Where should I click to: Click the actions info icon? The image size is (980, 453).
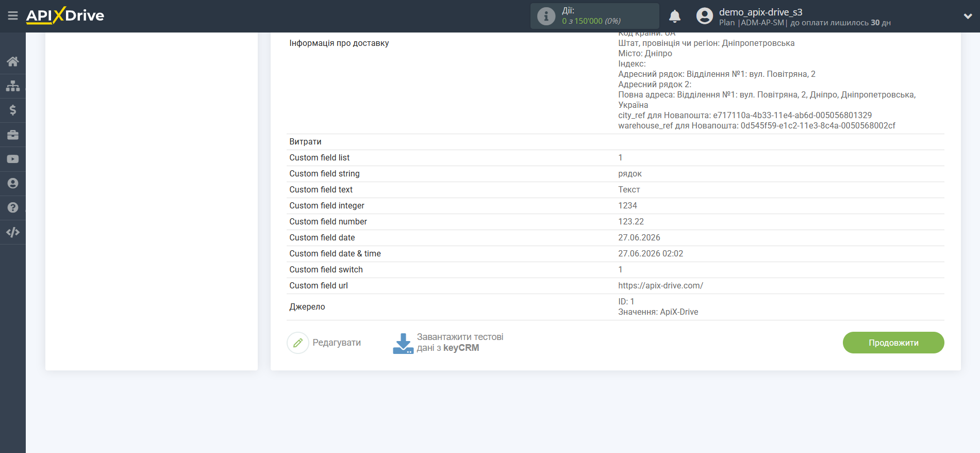[x=546, y=16]
